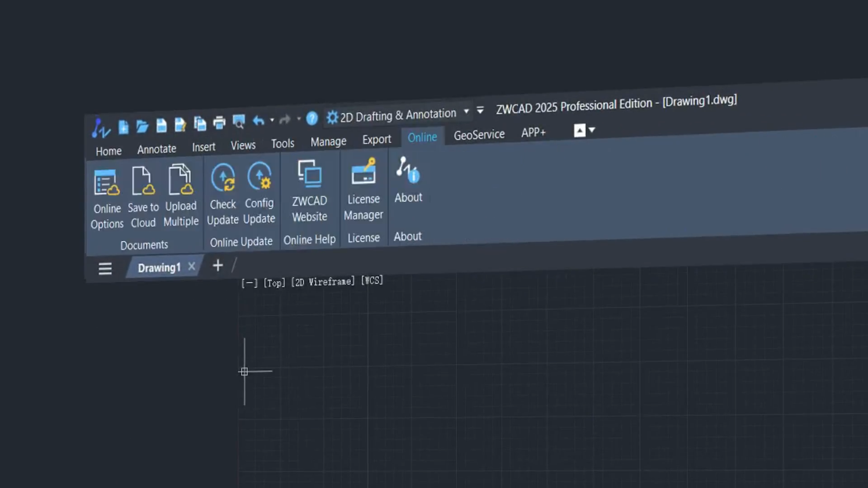The width and height of the screenshot is (868, 488).
Task: Close the Drawing1 tab
Action: click(x=192, y=266)
